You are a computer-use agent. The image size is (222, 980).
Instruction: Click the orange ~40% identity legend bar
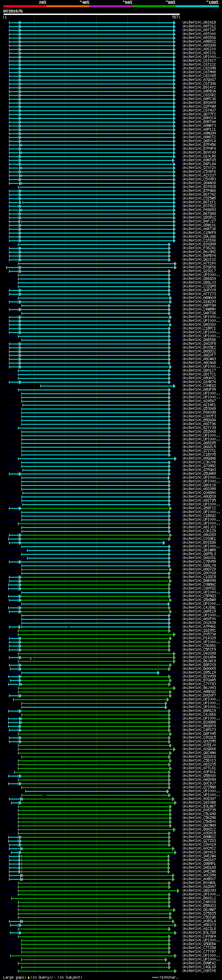(x=68, y=6)
